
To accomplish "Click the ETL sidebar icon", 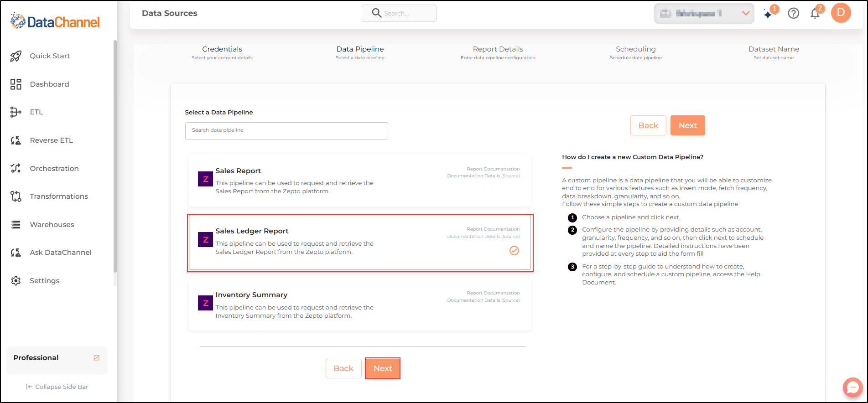I will coord(16,112).
